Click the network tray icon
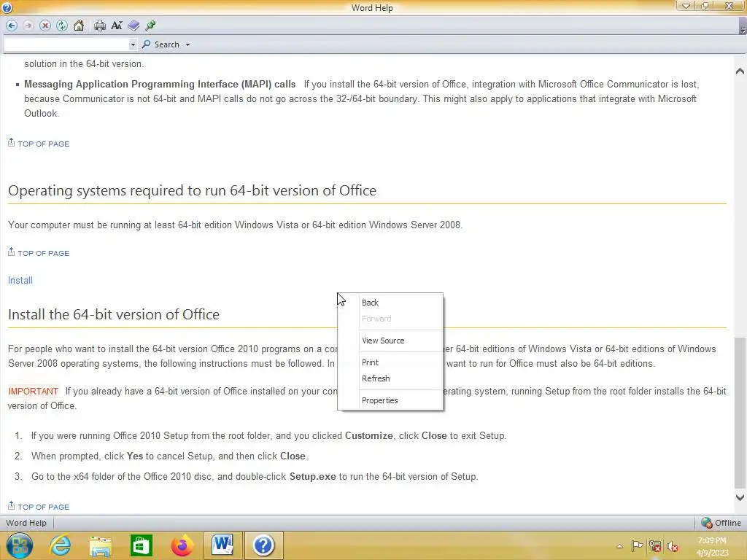The image size is (747, 560). pos(655,546)
